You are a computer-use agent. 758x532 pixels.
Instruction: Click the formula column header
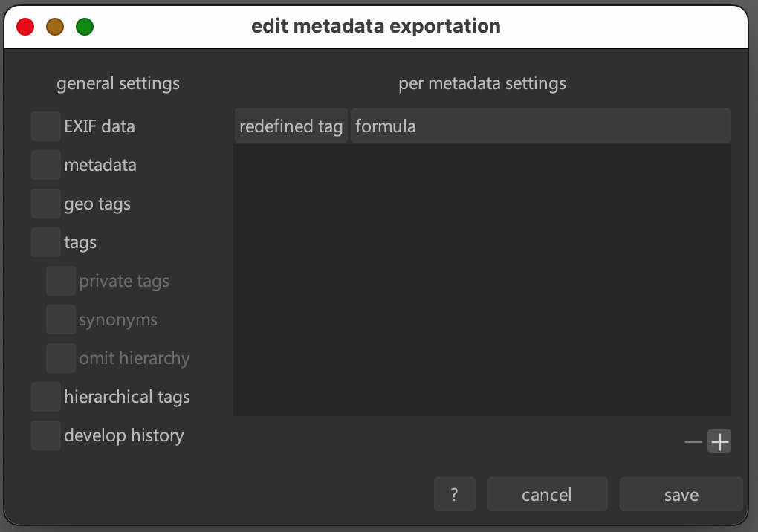(x=386, y=126)
